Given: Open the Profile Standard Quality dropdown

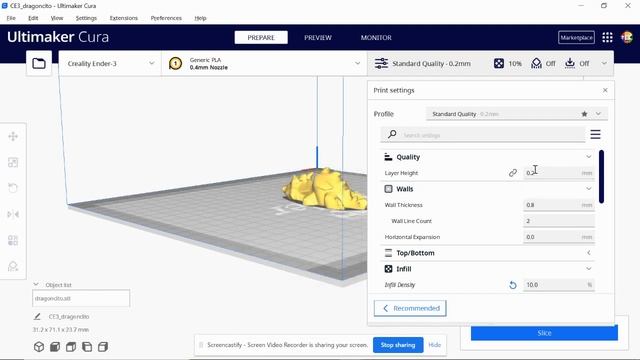Looking at the screenshot, I should (517, 114).
